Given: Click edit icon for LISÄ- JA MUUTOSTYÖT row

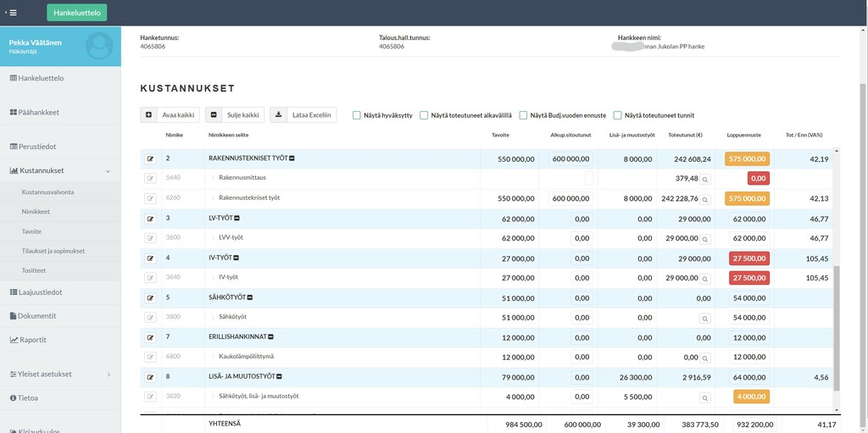Looking at the screenshot, I should pyautogui.click(x=151, y=377).
